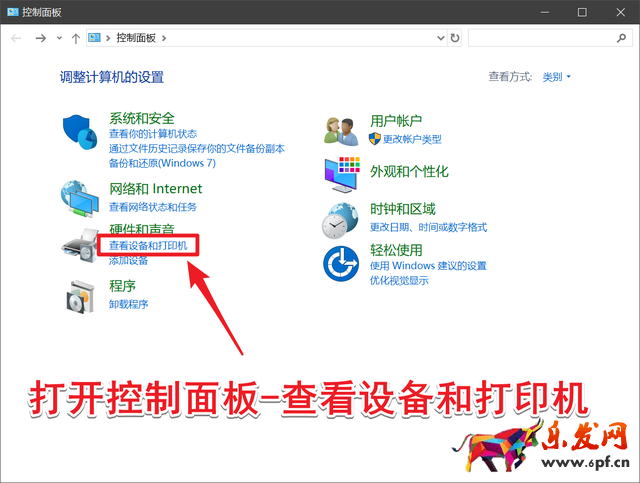Screen dimensions: 640x483
Task: Click the User Accounts people icon
Action: coord(341,129)
